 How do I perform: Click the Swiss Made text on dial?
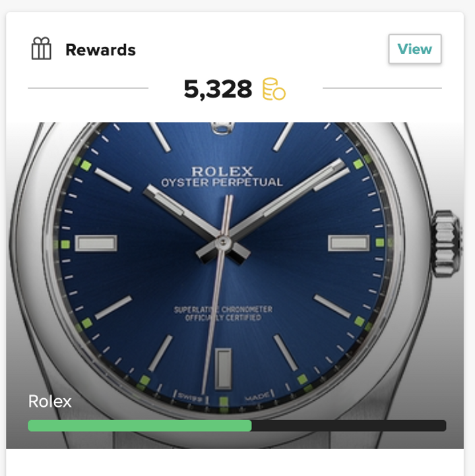224,397
